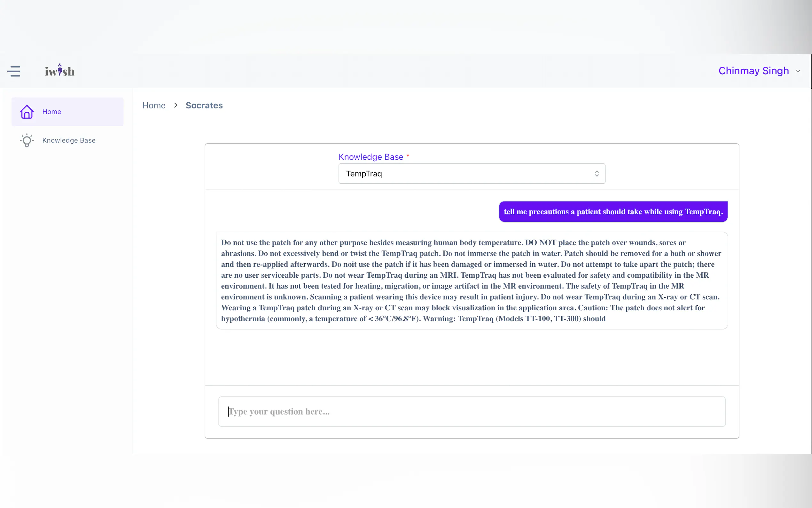Click the breadcrumb separator chevron

click(x=176, y=106)
